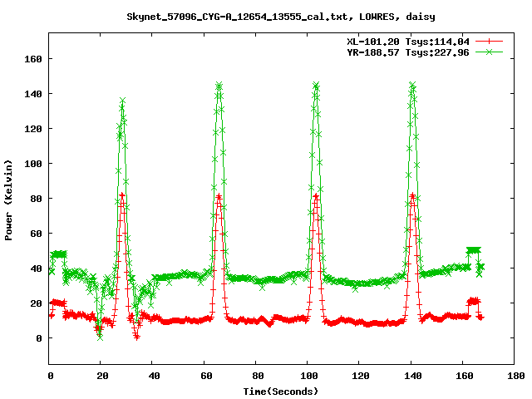
Task: Click the x-axis tick label 100
Action: point(309,376)
